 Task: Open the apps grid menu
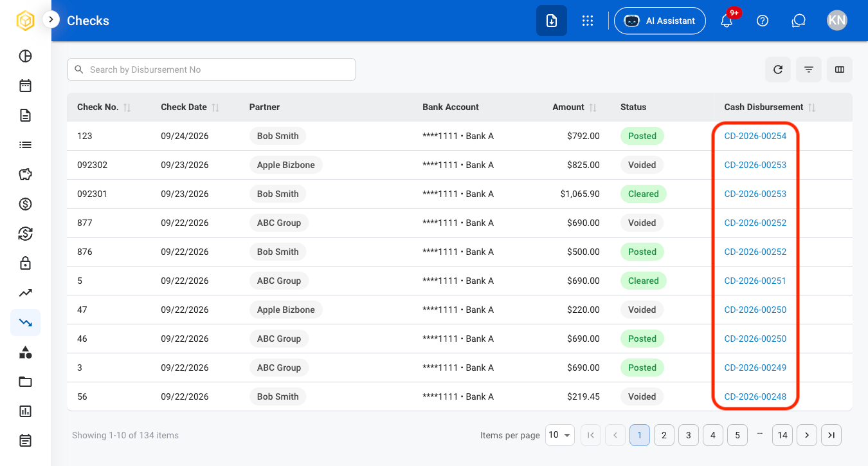point(587,21)
